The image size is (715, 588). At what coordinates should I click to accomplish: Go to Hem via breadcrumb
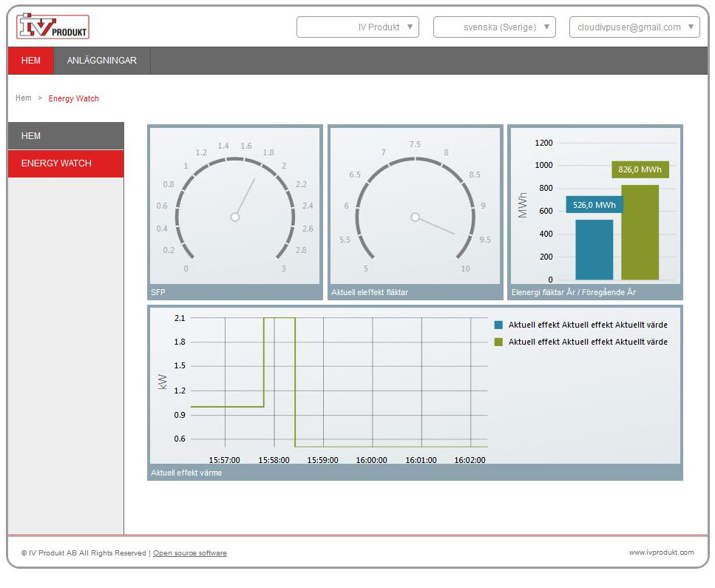coord(23,98)
